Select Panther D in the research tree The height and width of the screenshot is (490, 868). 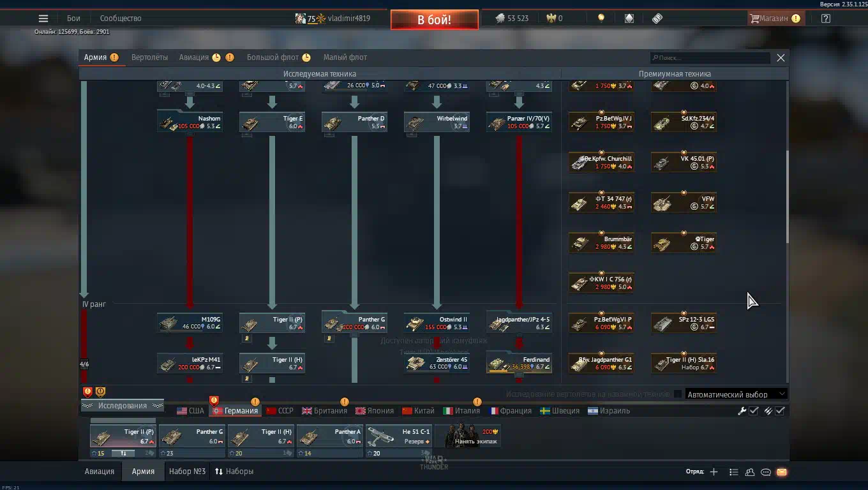[x=354, y=122]
